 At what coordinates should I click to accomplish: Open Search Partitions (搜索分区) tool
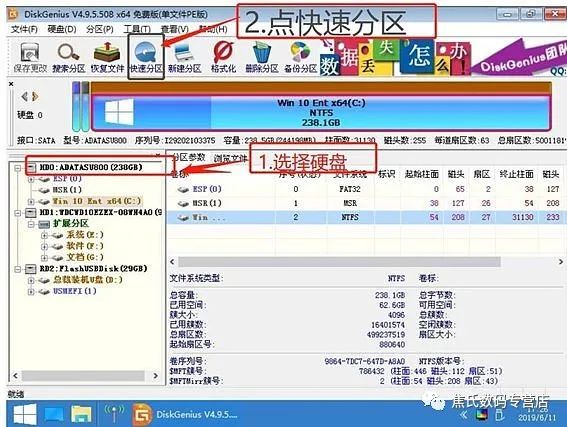68,57
